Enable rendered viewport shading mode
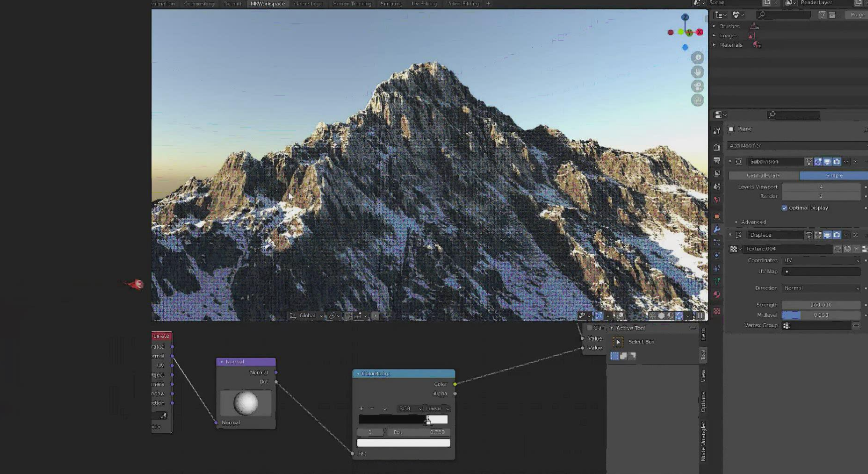This screenshot has height=474, width=868. 679,316
